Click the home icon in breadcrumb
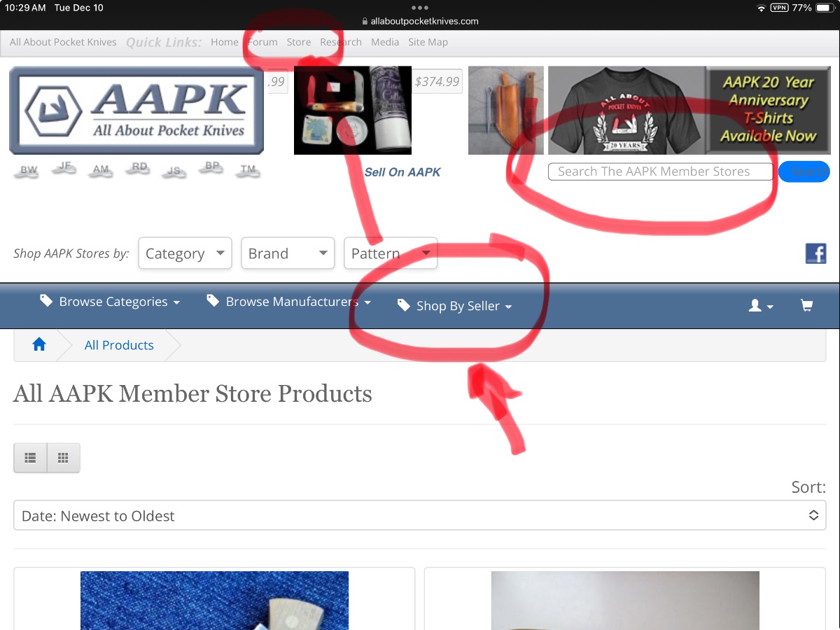840x630 pixels. click(39, 344)
